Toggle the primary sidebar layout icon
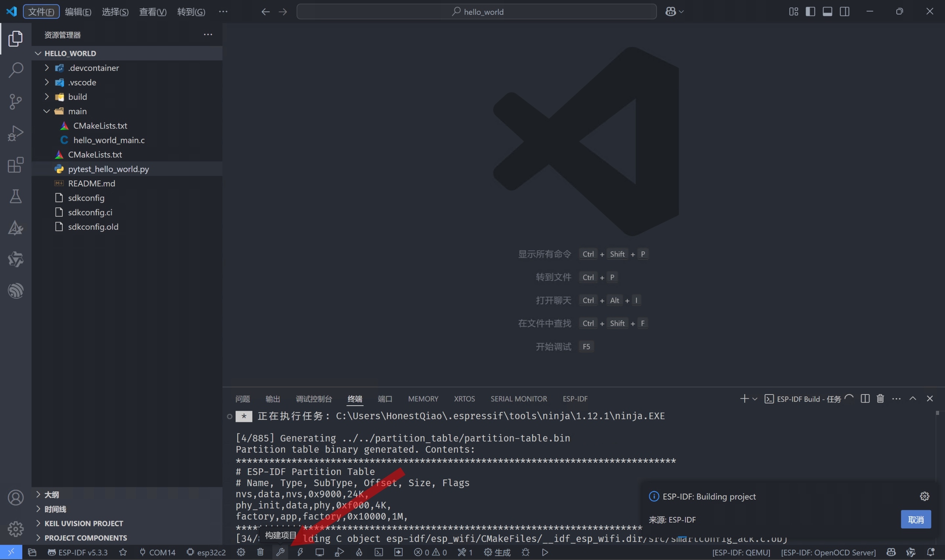This screenshot has height=560, width=945. (810, 12)
